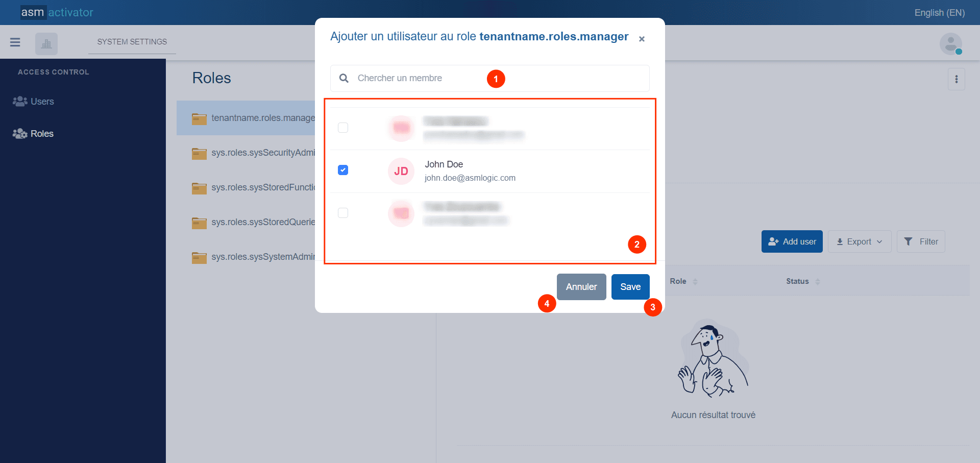Click the organization building icon
The height and width of the screenshot is (463, 980).
click(x=46, y=44)
